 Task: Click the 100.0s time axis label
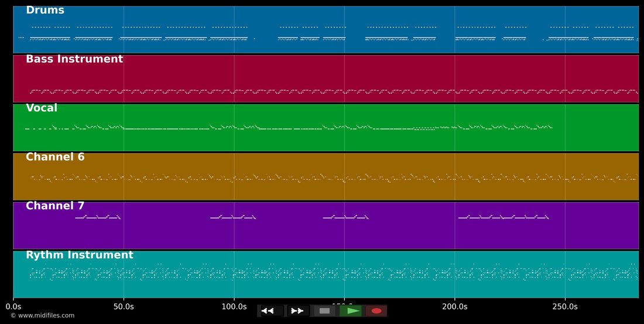pos(234,307)
